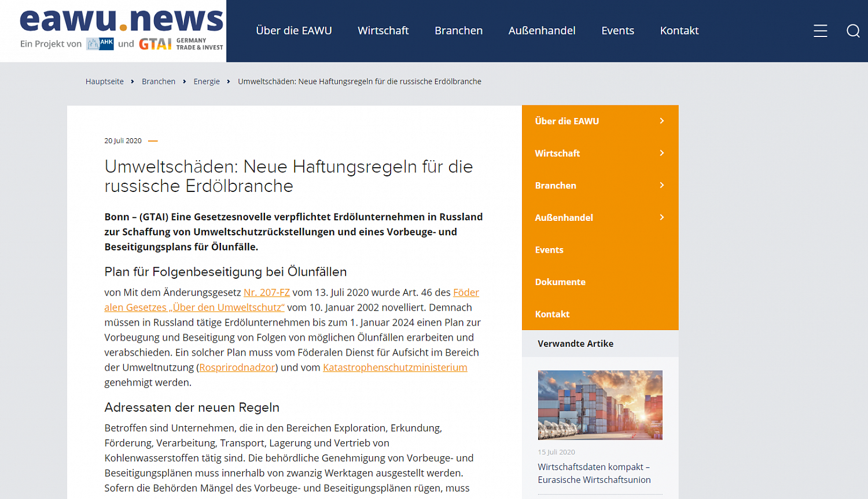868x499 pixels.
Task: Open the hamburger menu icon
Action: tap(820, 31)
